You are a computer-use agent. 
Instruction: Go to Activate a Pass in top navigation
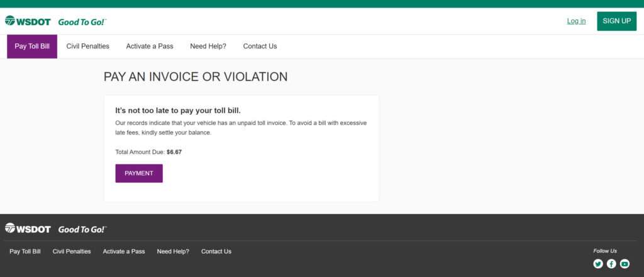pos(150,46)
